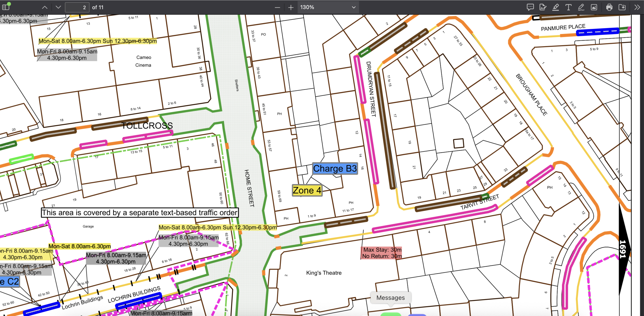The width and height of the screenshot is (644, 316).
Task: Select the freehand draw tool
Action: coord(581,7)
